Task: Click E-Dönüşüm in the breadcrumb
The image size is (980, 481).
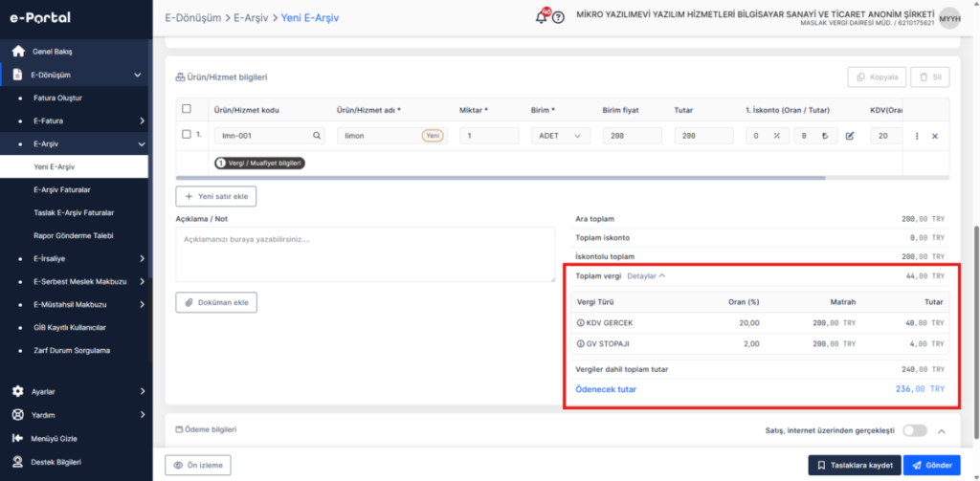Action: tap(193, 18)
